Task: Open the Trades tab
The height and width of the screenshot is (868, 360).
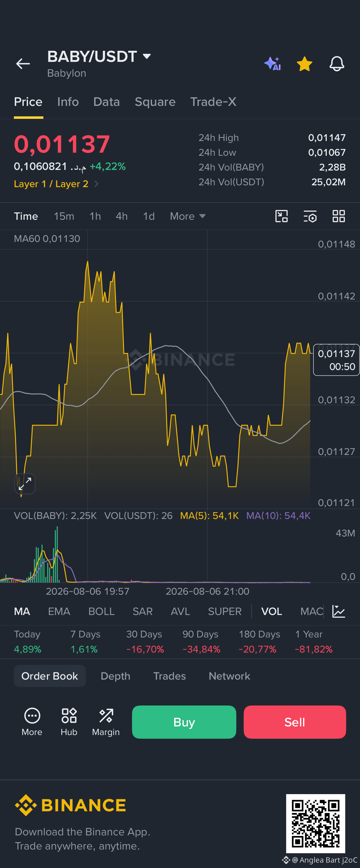Action: click(x=170, y=676)
